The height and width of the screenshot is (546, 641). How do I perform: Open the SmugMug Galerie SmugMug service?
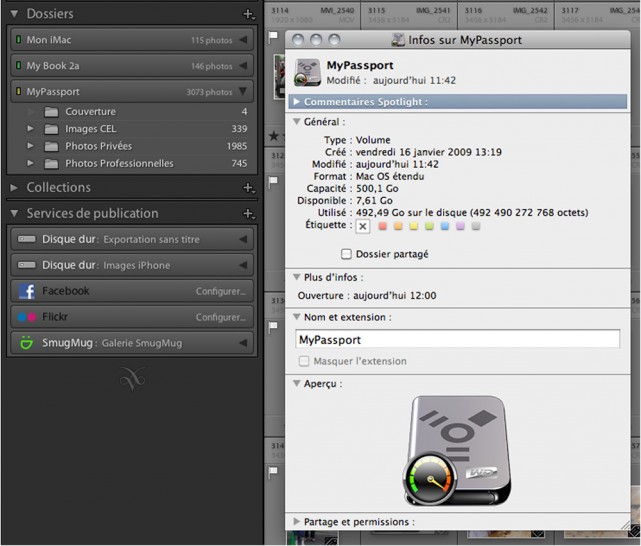pos(132,343)
